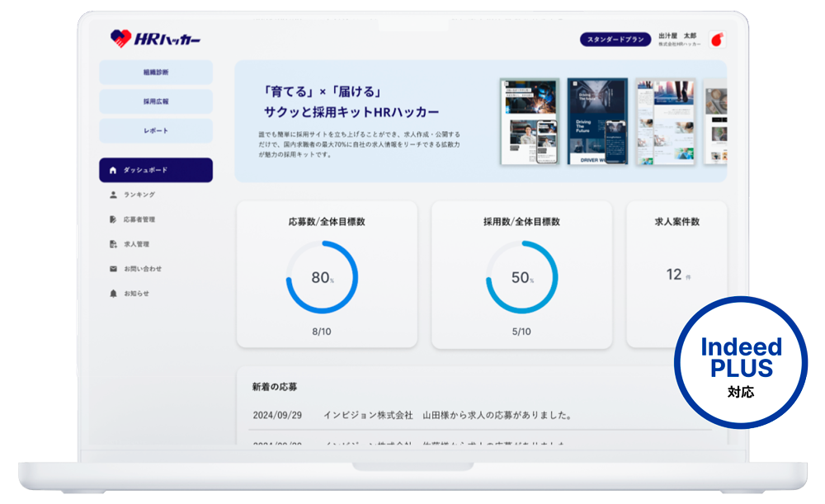Click the 80% applications progress ring
The height and width of the screenshot is (504, 825).
(x=323, y=278)
